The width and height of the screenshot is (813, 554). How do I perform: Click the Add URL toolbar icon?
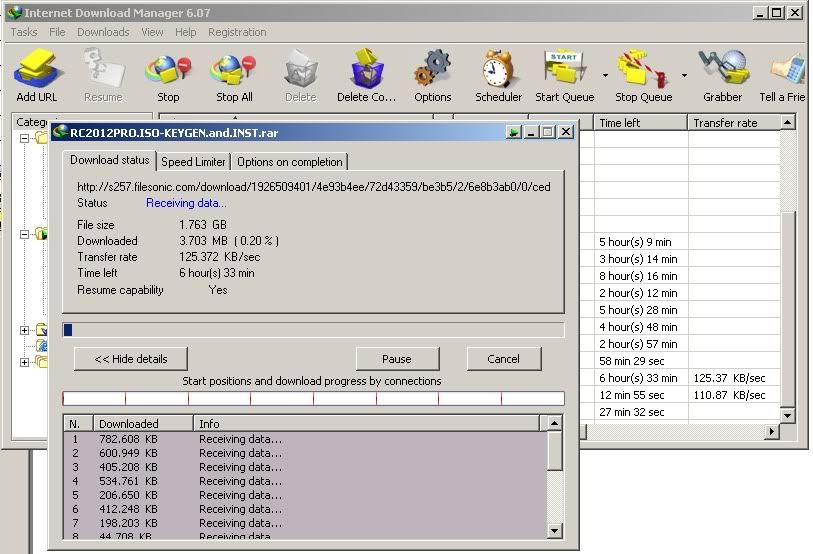coord(38,68)
